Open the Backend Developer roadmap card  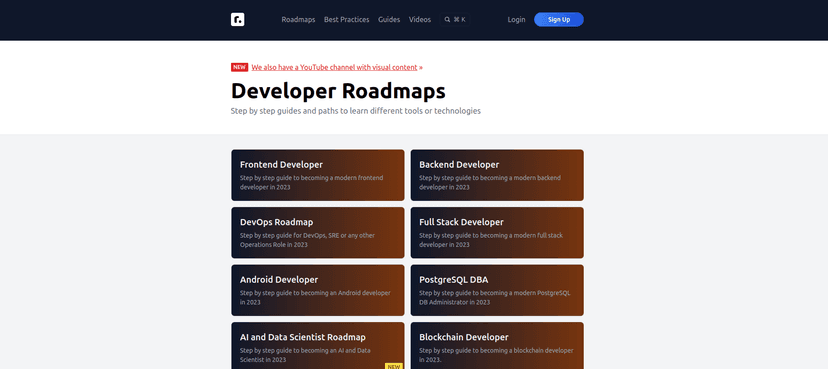tap(497, 175)
